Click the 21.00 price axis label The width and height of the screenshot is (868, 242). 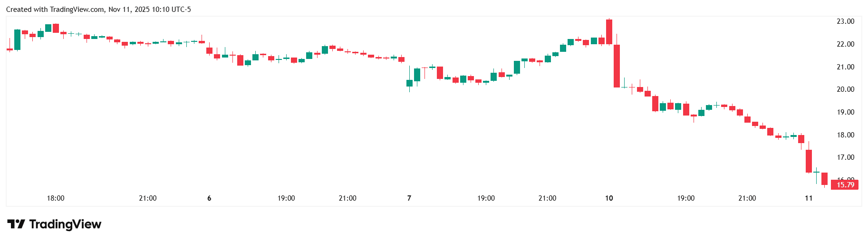pyautogui.click(x=845, y=67)
